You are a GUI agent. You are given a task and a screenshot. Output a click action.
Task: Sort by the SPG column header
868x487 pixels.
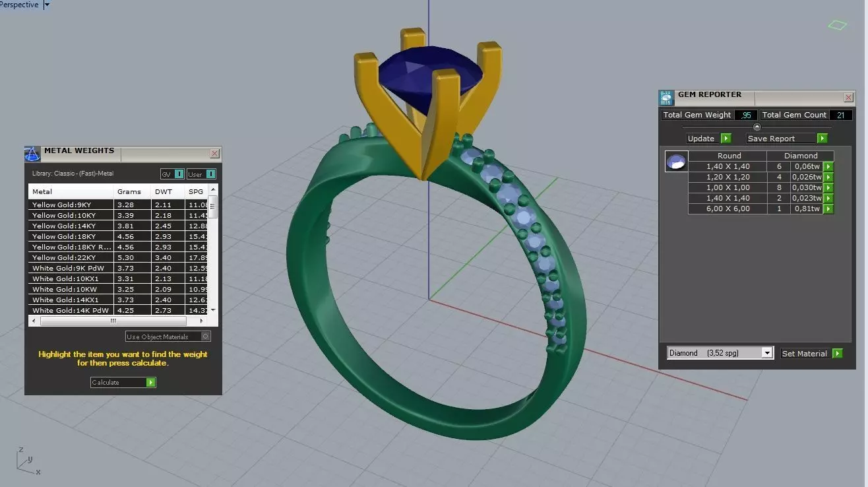(196, 192)
